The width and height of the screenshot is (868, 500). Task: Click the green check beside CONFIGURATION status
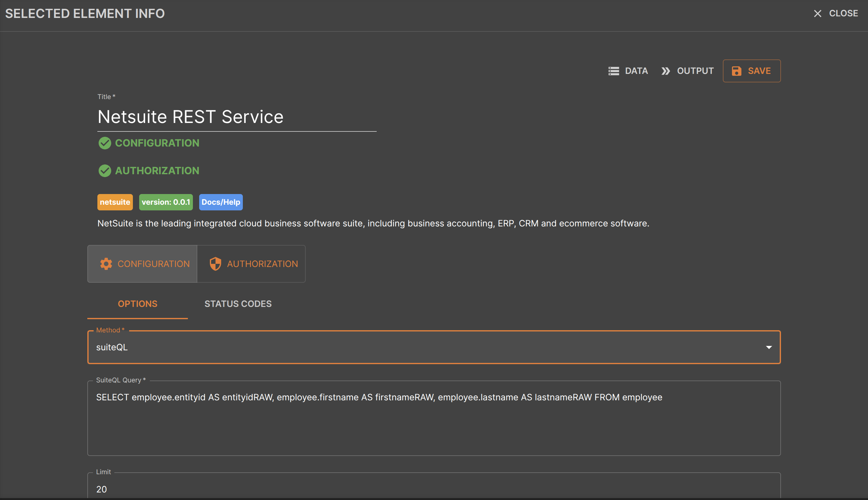tap(105, 143)
